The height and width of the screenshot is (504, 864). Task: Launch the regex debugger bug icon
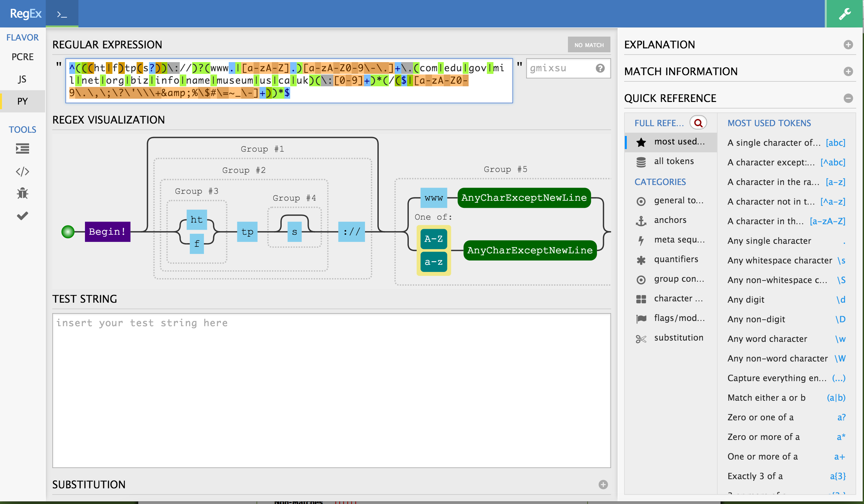pyautogui.click(x=22, y=193)
